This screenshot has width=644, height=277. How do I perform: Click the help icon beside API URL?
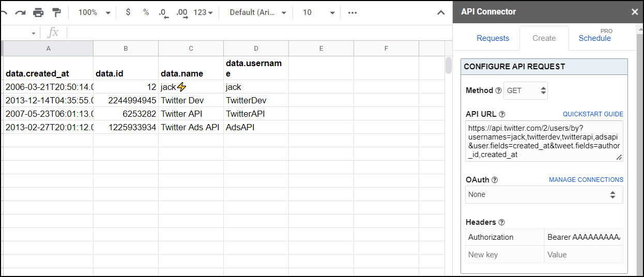coord(502,114)
